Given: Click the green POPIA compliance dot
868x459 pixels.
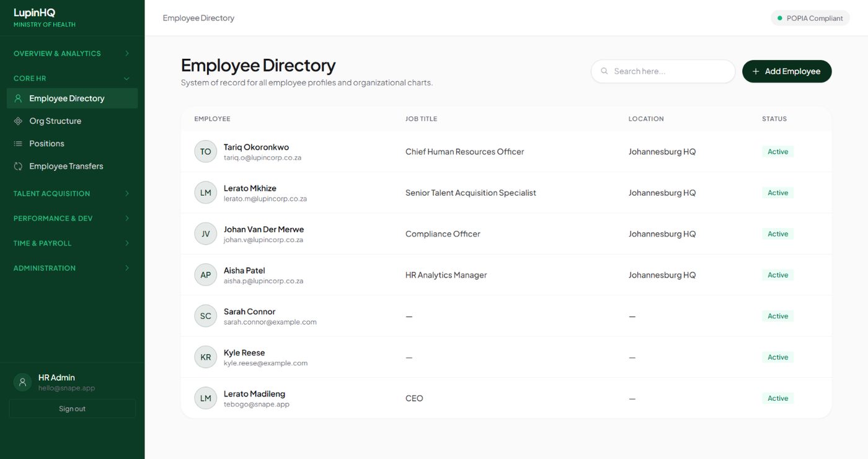Looking at the screenshot, I should click(x=780, y=18).
